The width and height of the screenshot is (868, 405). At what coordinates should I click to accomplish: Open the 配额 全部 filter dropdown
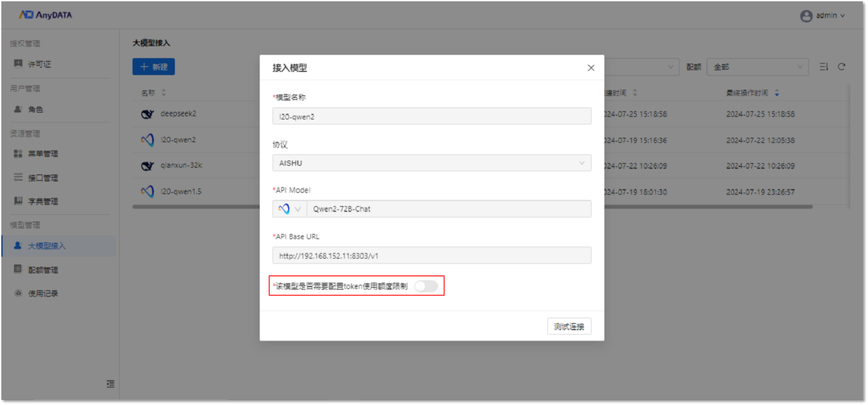(x=757, y=67)
